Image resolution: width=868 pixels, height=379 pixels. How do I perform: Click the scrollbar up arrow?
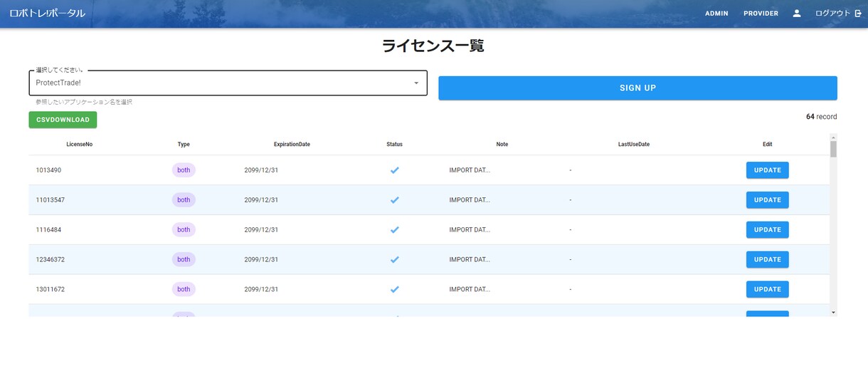tap(833, 137)
